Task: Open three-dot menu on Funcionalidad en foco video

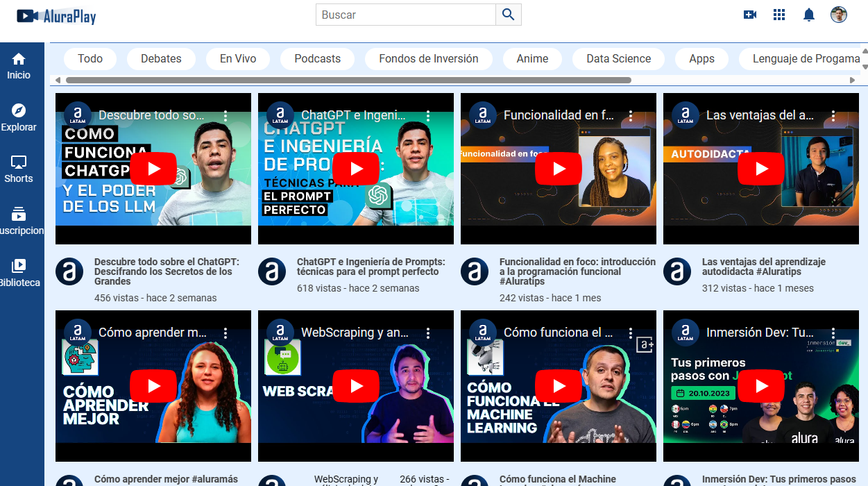Action: click(631, 115)
